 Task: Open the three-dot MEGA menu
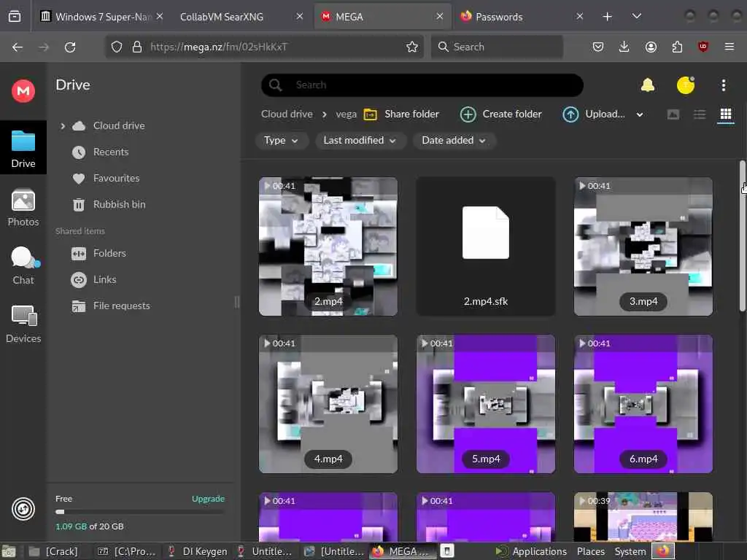coord(723,85)
